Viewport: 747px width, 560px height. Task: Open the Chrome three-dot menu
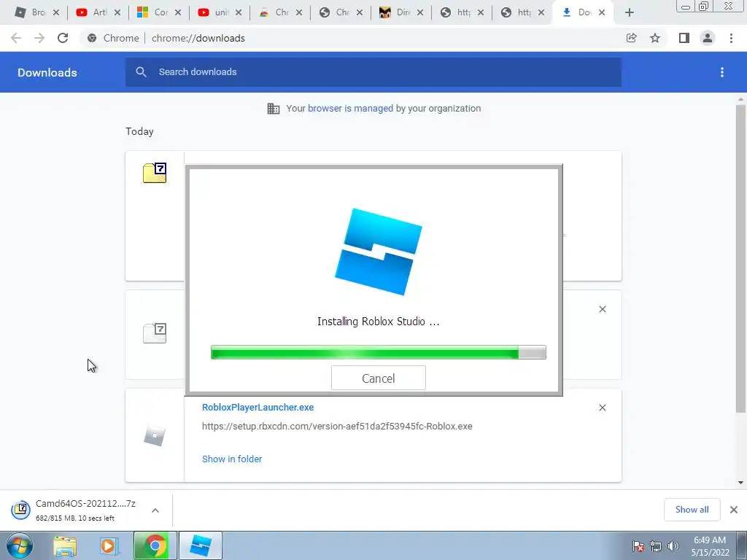click(731, 38)
